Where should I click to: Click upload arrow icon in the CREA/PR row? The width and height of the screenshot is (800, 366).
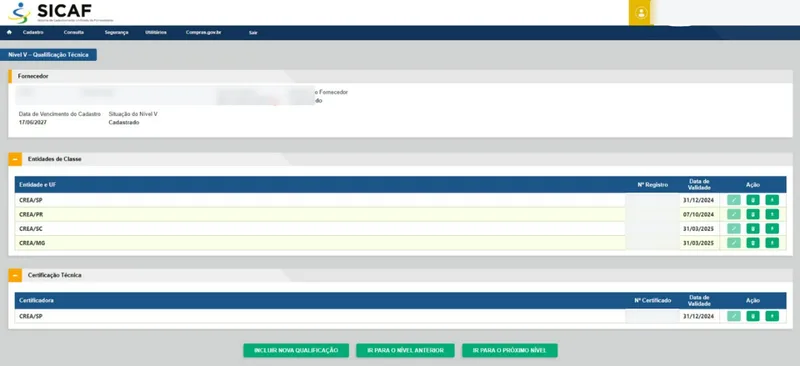tap(772, 214)
